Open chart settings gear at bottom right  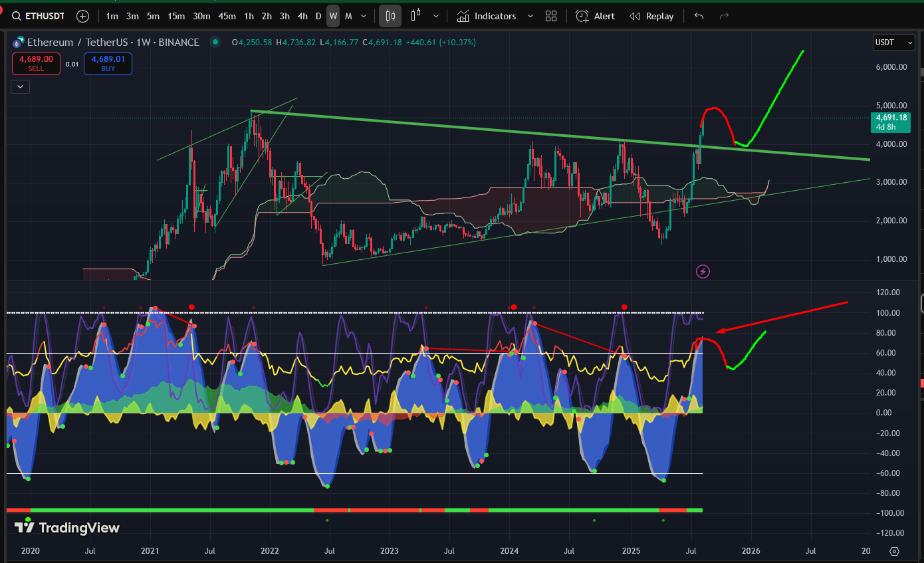pos(894,551)
